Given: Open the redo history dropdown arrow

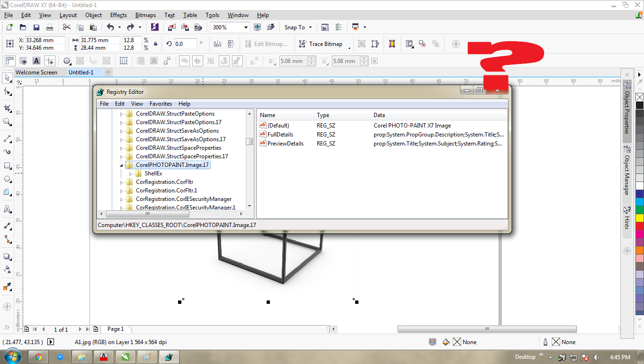Looking at the screenshot, I should [x=140, y=27].
